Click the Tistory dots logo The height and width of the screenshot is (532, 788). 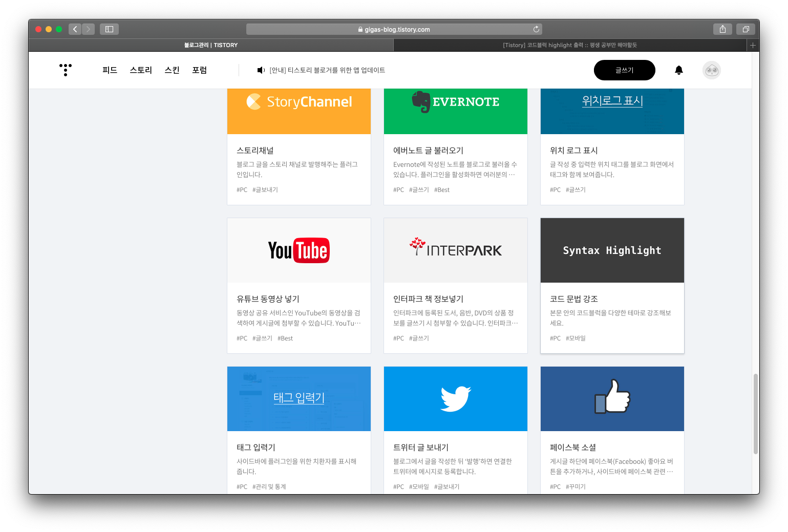click(66, 70)
